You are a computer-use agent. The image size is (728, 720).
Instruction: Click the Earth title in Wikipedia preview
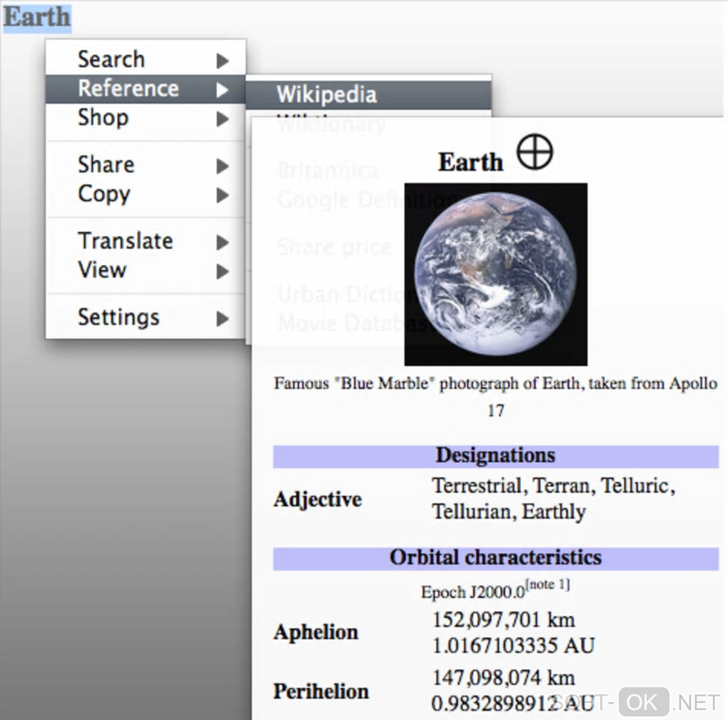click(x=470, y=162)
